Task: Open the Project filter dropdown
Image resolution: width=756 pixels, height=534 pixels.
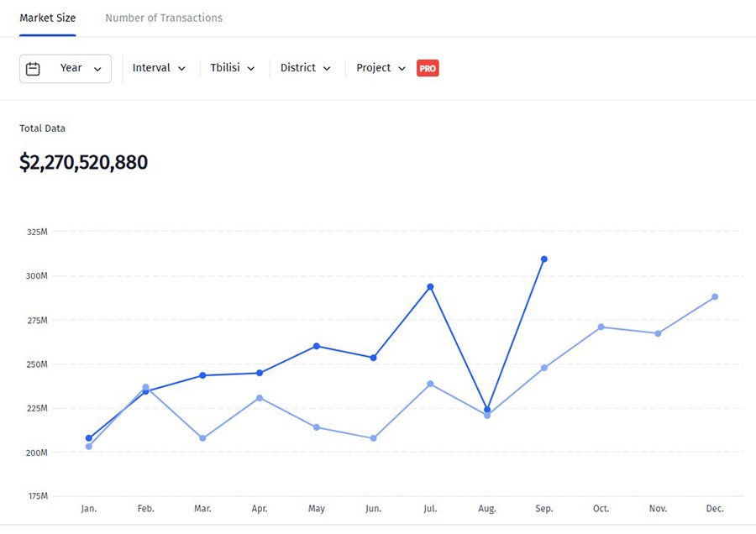Action: coord(381,68)
